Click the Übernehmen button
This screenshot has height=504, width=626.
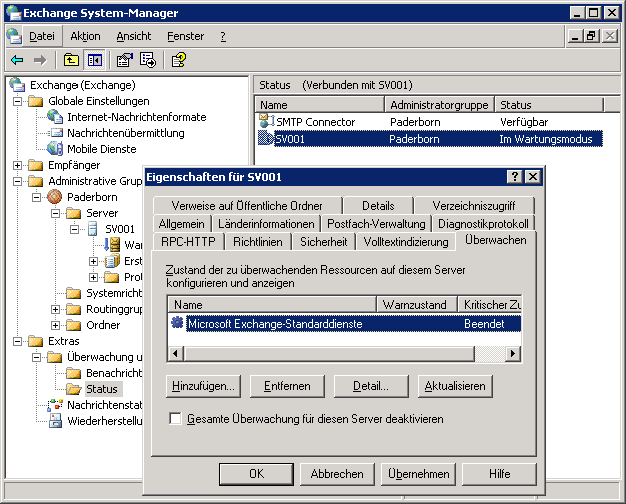click(418, 474)
